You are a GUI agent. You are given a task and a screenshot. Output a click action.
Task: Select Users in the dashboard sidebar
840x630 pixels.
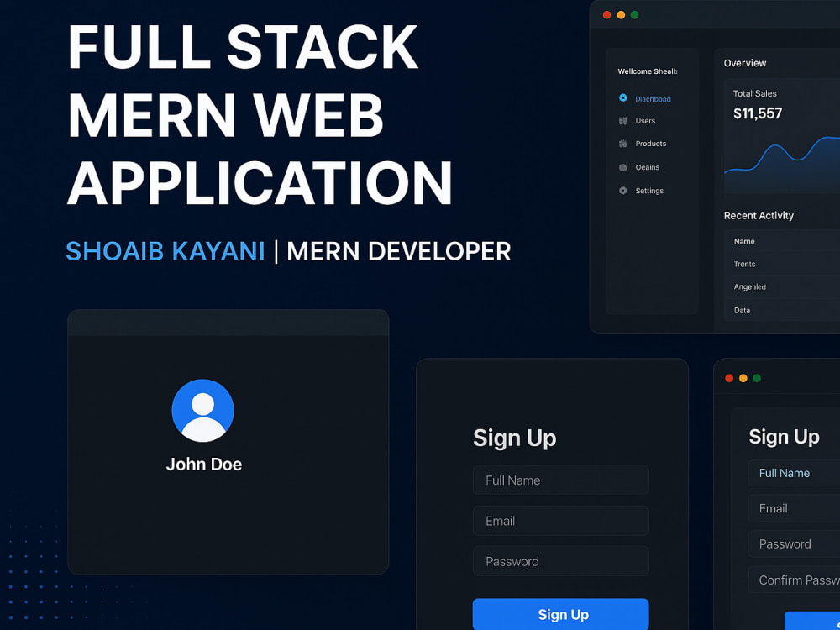[645, 121]
